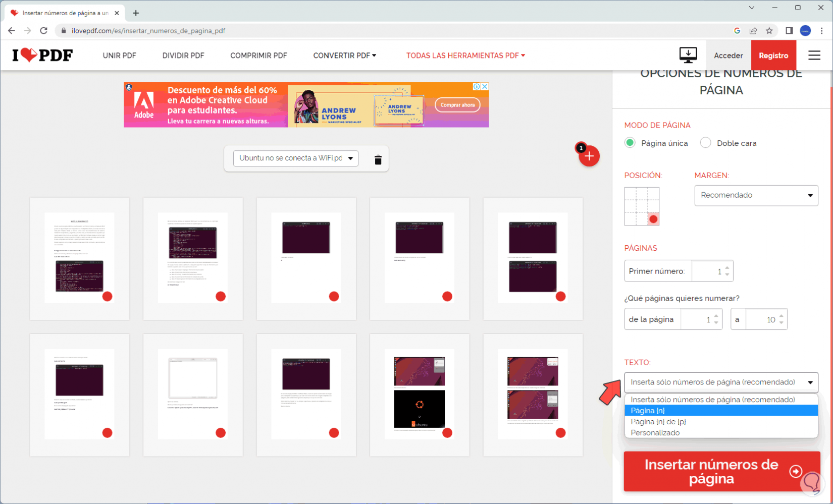
Task: Choose center position in grid
Action: coord(642,206)
